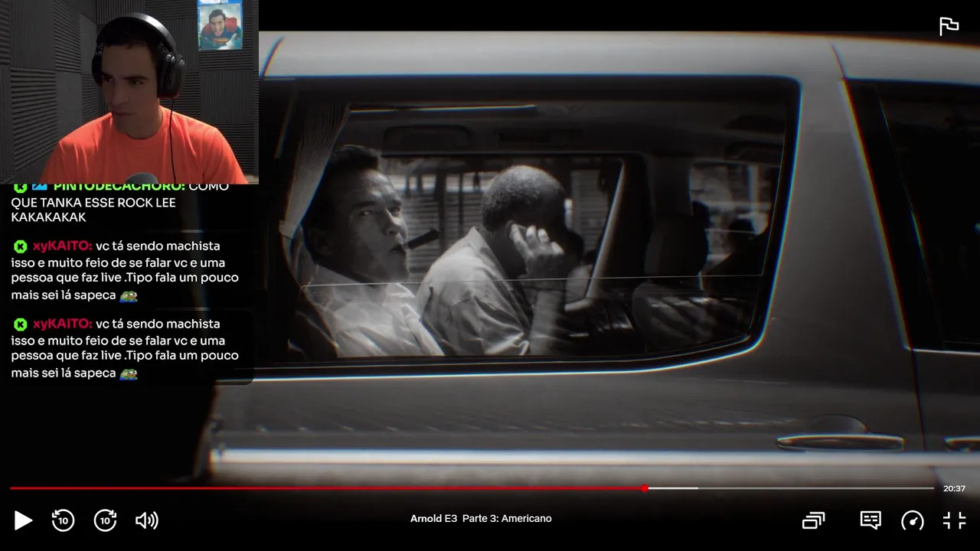The height and width of the screenshot is (551, 980).
Task: Report a problem with flag icon
Action: [x=949, y=26]
